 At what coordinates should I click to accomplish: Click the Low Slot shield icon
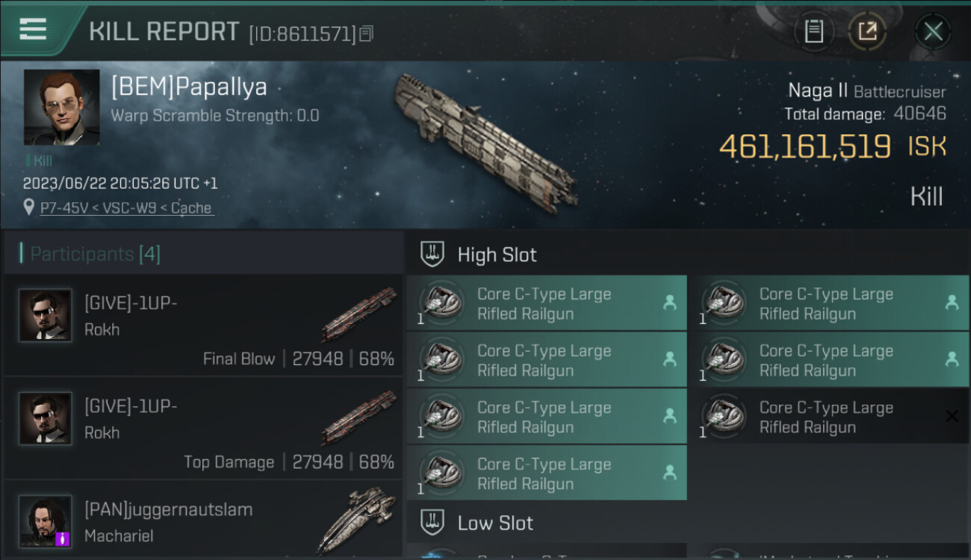tap(433, 523)
